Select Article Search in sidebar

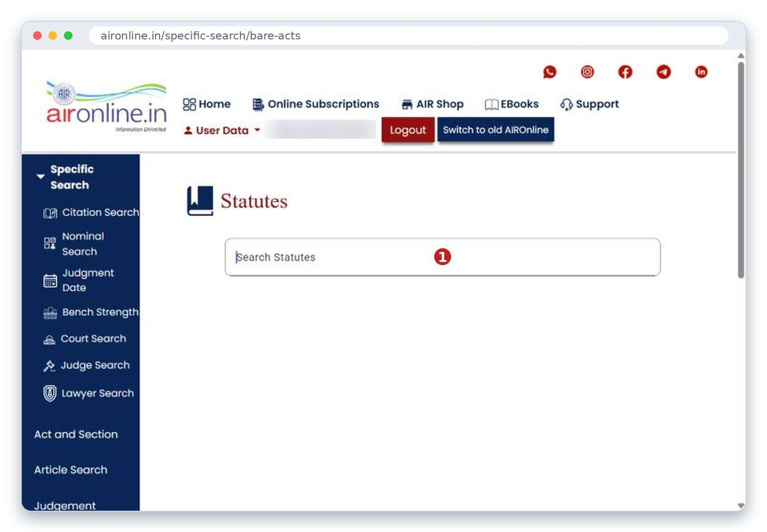pyautogui.click(x=71, y=470)
